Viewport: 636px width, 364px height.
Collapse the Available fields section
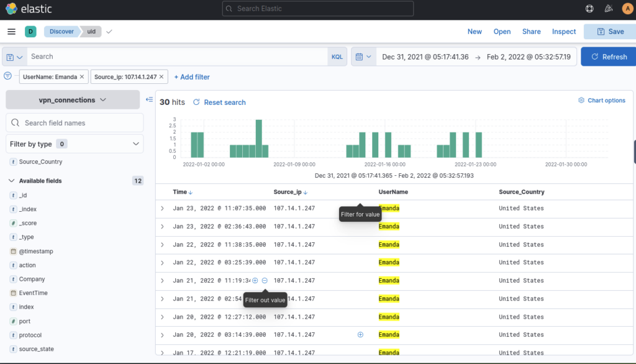[x=11, y=181]
